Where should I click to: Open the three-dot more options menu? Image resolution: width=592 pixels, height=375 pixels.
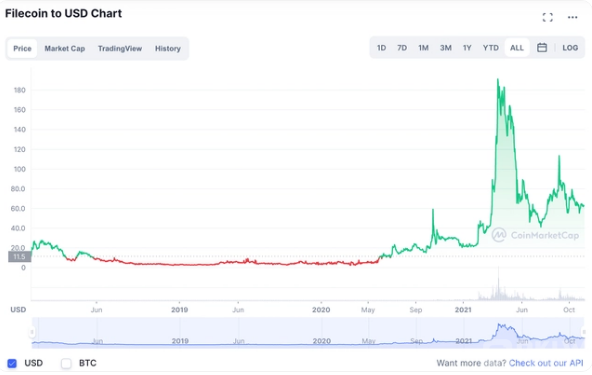pos(572,17)
